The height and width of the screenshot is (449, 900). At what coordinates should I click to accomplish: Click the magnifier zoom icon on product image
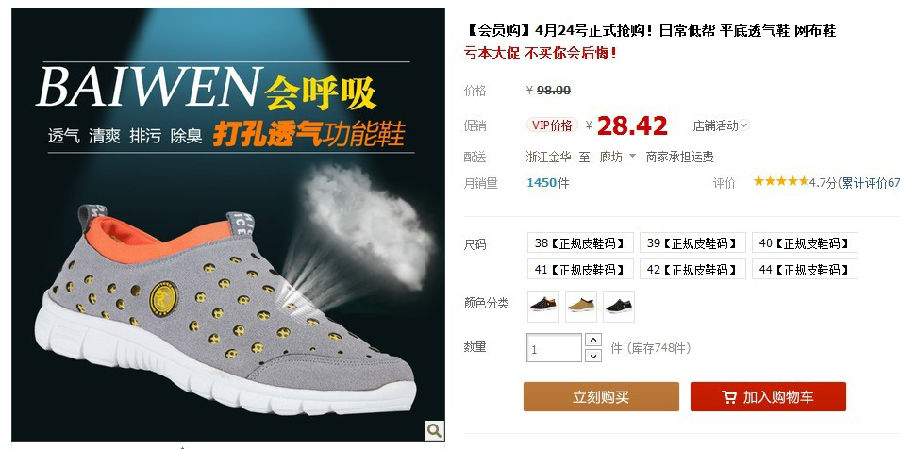click(434, 430)
